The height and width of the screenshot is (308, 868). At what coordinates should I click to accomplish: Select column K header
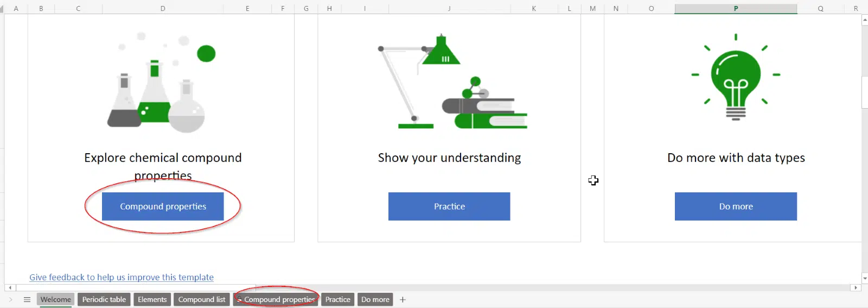[534, 8]
